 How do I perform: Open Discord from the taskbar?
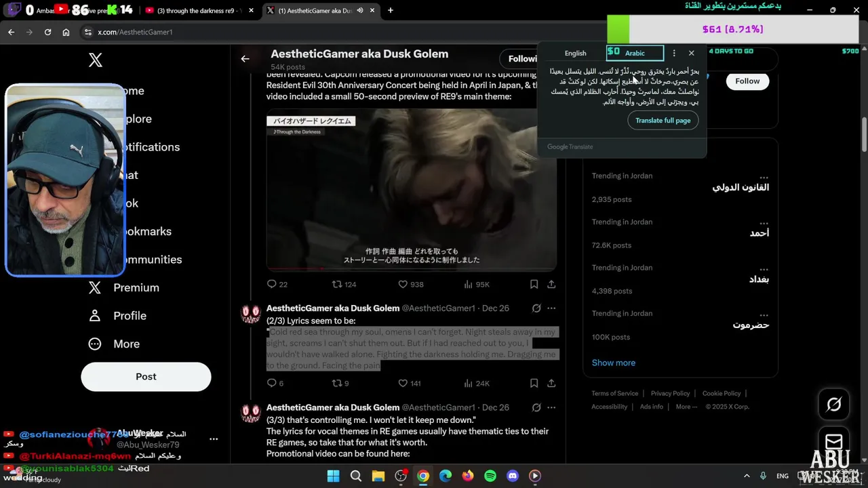point(513,476)
